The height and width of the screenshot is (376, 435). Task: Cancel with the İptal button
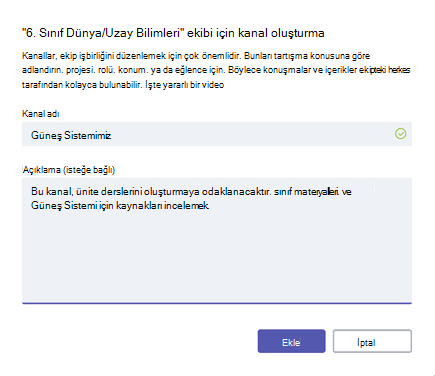click(372, 341)
